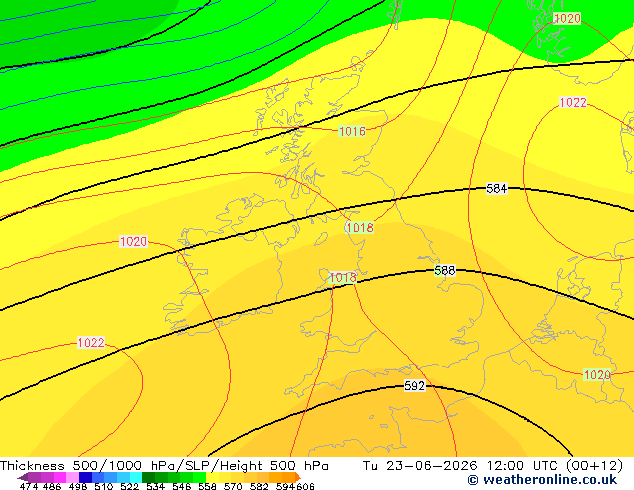
Task: Click the forecast time 'Tu 23-06-2026 12:00 UTC'
Action: [x=461, y=466]
